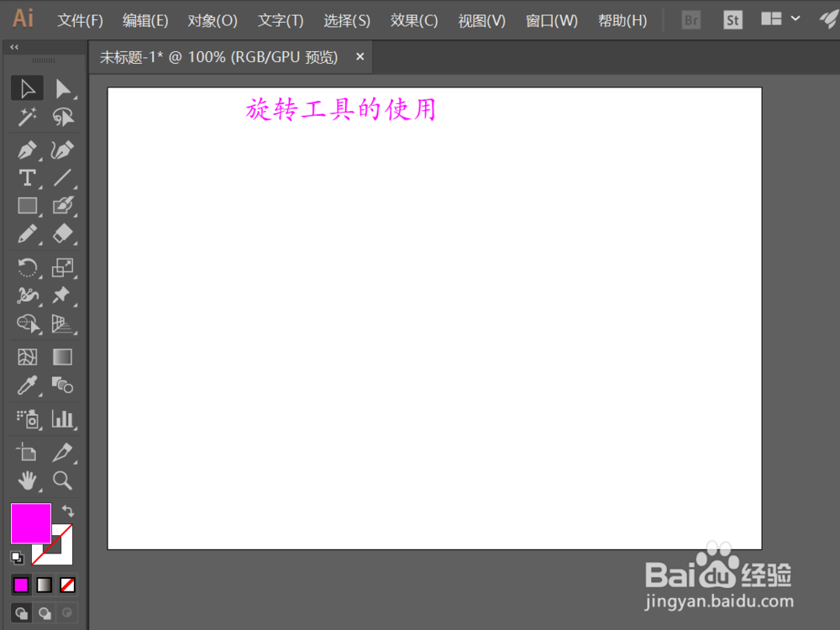Select the Mesh tool
840x630 pixels.
click(x=27, y=357)
